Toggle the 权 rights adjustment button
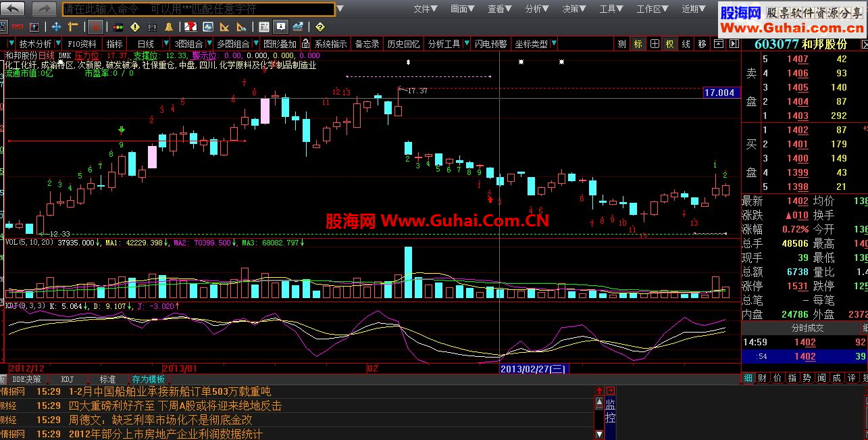 click(x=669, y=44)
